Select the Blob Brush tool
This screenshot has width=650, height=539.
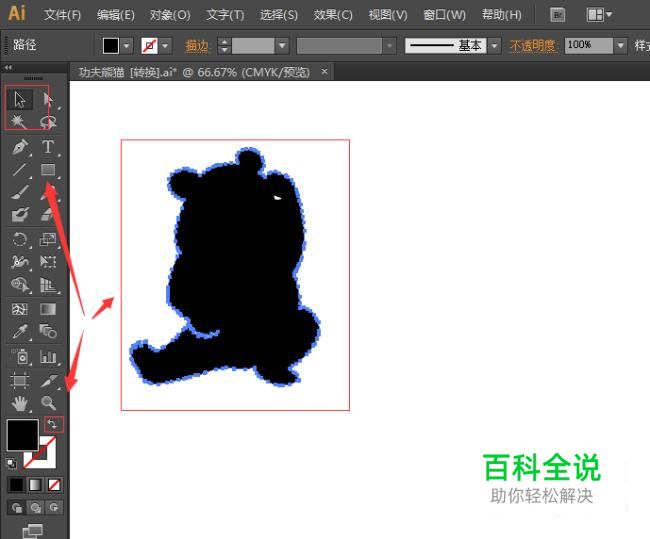[x=19, y=214]
